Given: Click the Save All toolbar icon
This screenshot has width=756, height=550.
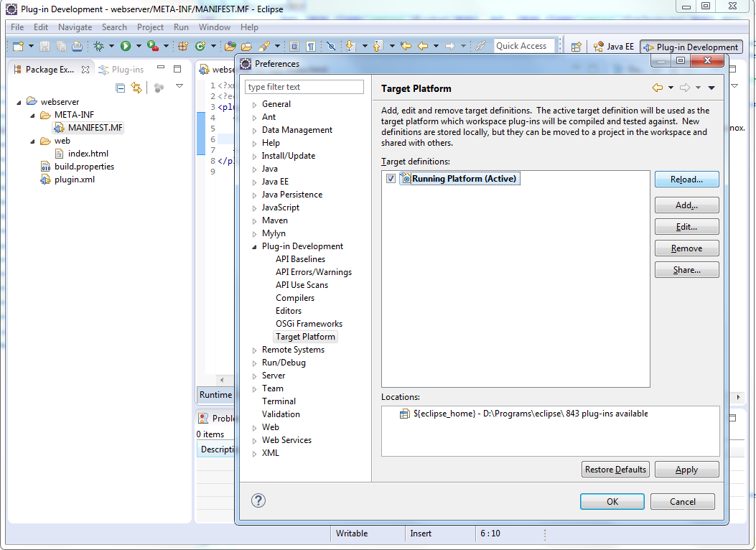Looking at the screenshot, I should pyautogui.click(x=61, y=46).
